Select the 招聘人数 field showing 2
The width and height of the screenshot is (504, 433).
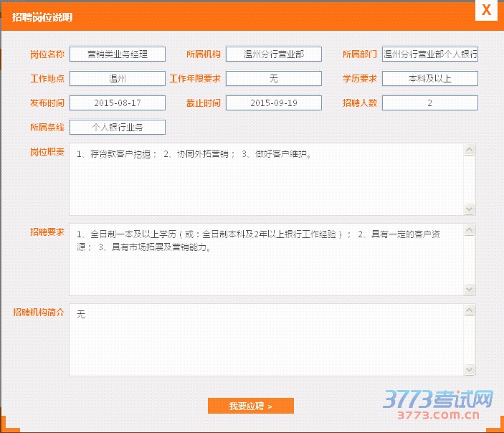pyautogui.click(x=430, y=103)
